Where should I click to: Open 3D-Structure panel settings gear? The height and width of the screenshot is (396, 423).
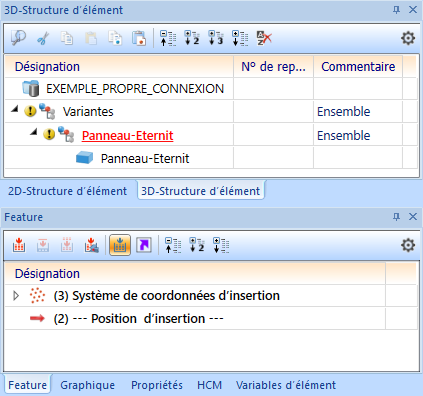tap(408, 38)
